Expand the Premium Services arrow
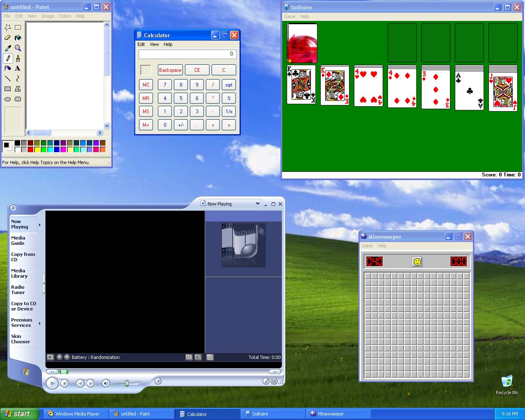The width and height of the screenshot is (525, 420). click(40, 323)
